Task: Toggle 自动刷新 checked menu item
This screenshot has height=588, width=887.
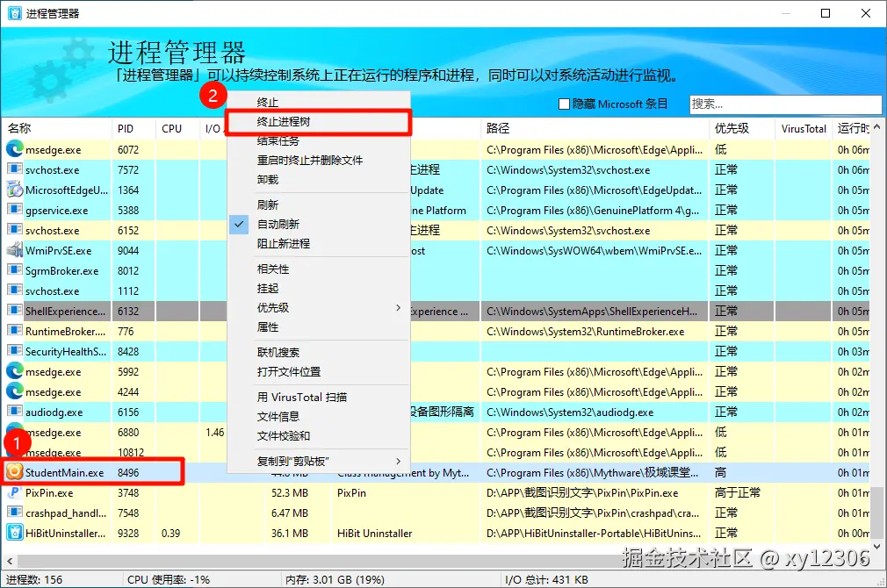Action: 319,225
